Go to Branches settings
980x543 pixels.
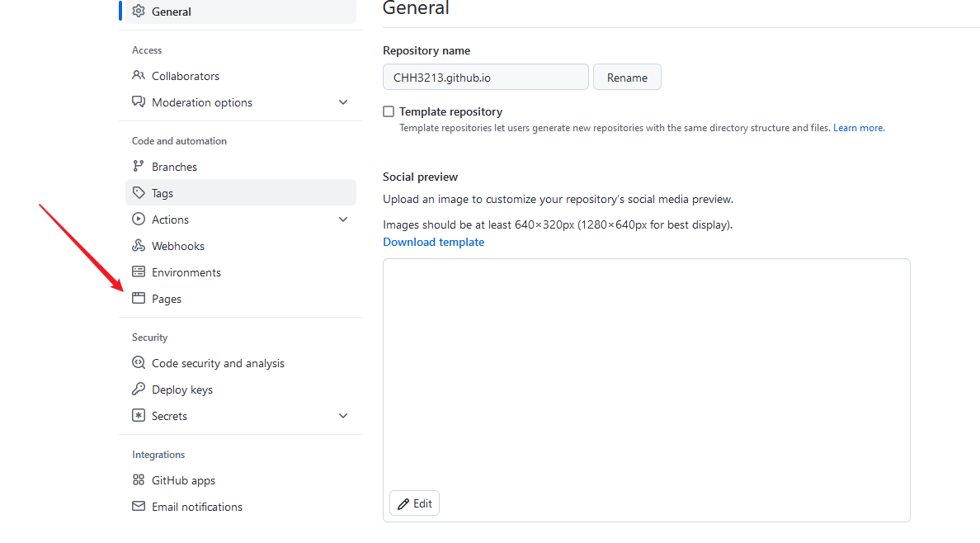point(241,167)
